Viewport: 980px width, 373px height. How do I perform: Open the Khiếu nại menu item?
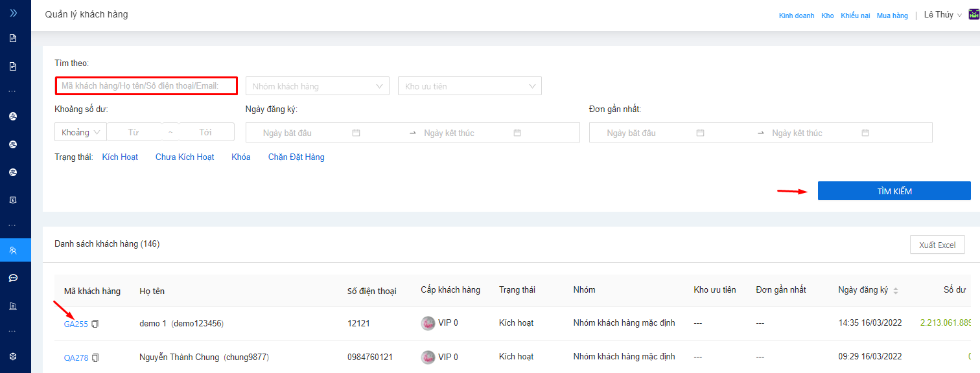pos(855,16)
